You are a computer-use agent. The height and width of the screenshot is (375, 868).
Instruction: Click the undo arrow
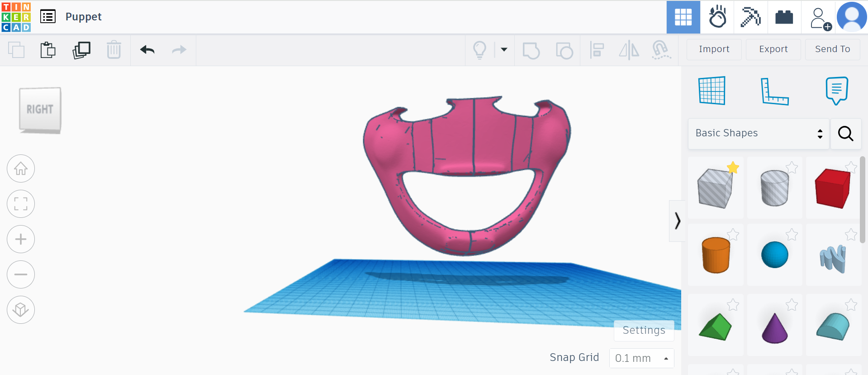pyautogui.click(x=147, y=50)
